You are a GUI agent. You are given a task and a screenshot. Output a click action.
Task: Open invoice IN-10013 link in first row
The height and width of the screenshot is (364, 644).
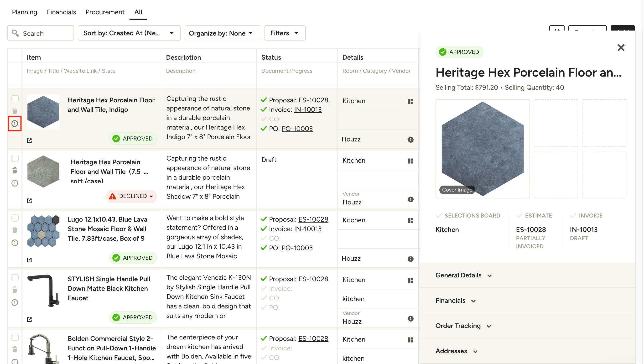tap(308, 110)
